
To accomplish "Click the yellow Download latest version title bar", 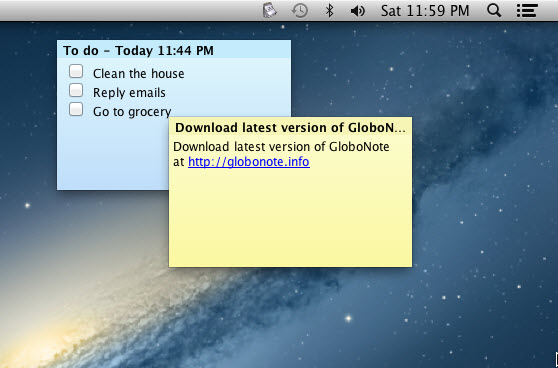I will click(x=290, y=127).
